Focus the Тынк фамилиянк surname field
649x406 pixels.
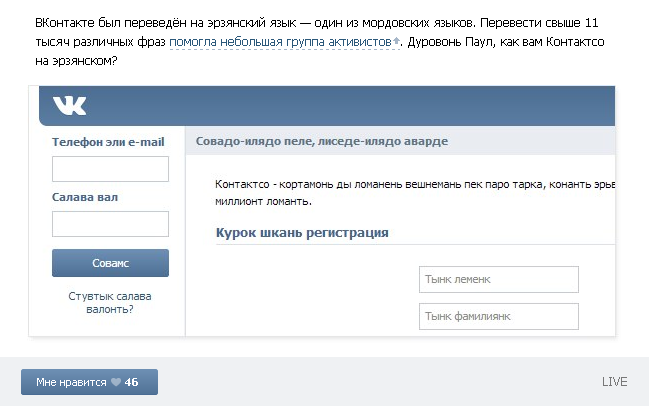(499, 317)
